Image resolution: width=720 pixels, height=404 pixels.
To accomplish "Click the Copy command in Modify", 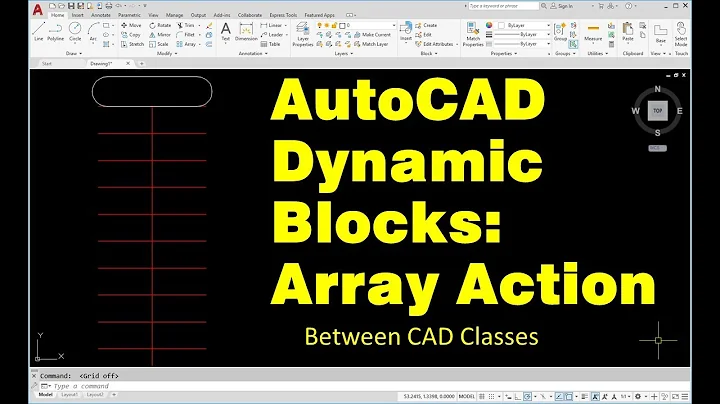I will tap(131, 35).
